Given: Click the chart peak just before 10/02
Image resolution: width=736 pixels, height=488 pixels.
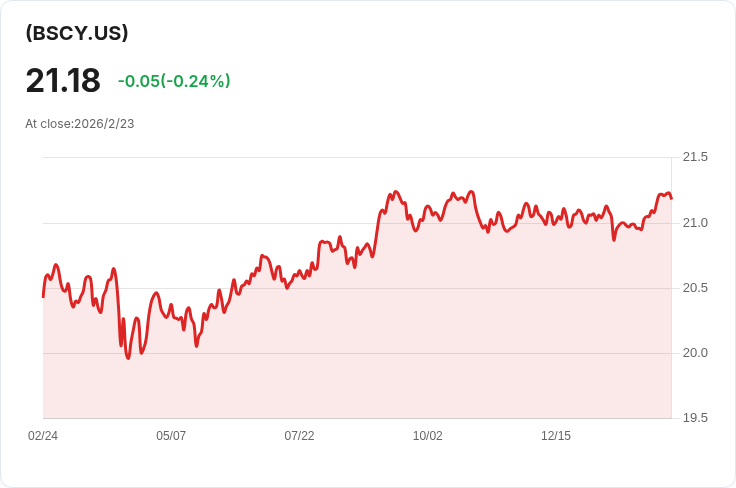Looking at the screenshot, I should click(396, 191).
